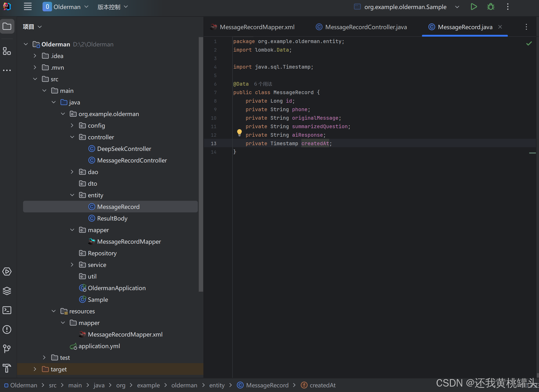Screen dimensions: 539x392
Task: Start debugging with the bug icon
Action: [491, 7]
